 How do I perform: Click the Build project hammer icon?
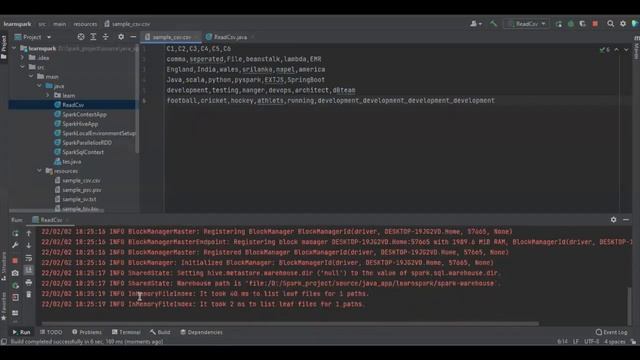coord(493,24)
